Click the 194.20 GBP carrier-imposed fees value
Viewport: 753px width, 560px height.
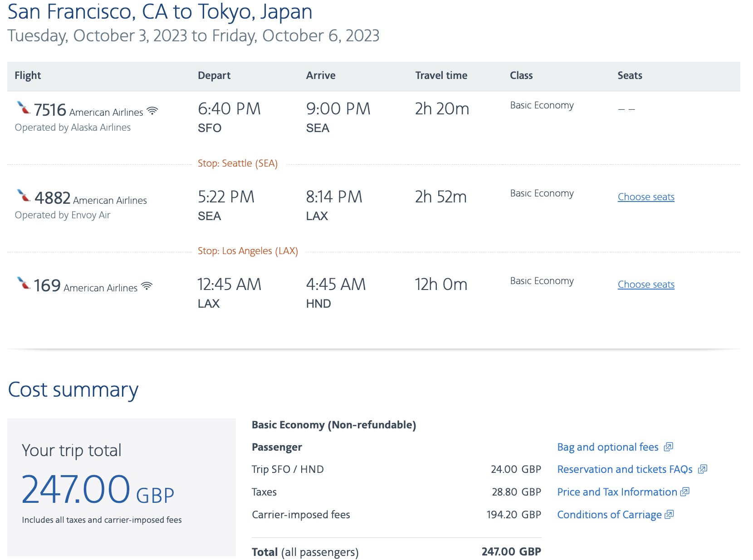click(x=513, y=515)
